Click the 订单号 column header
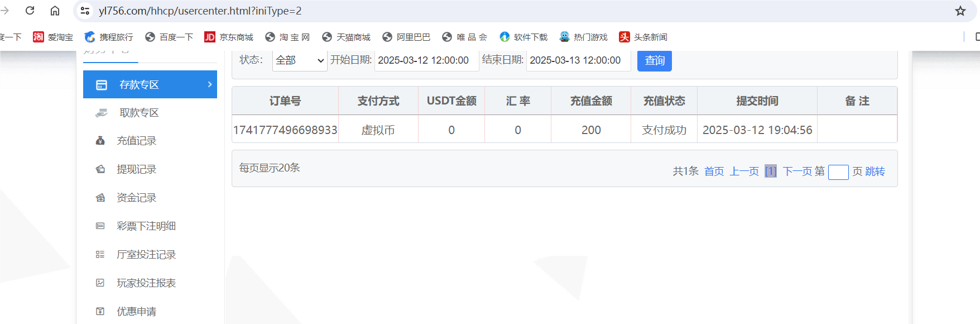Screen dimensions: 980x324 click(285, 101)
